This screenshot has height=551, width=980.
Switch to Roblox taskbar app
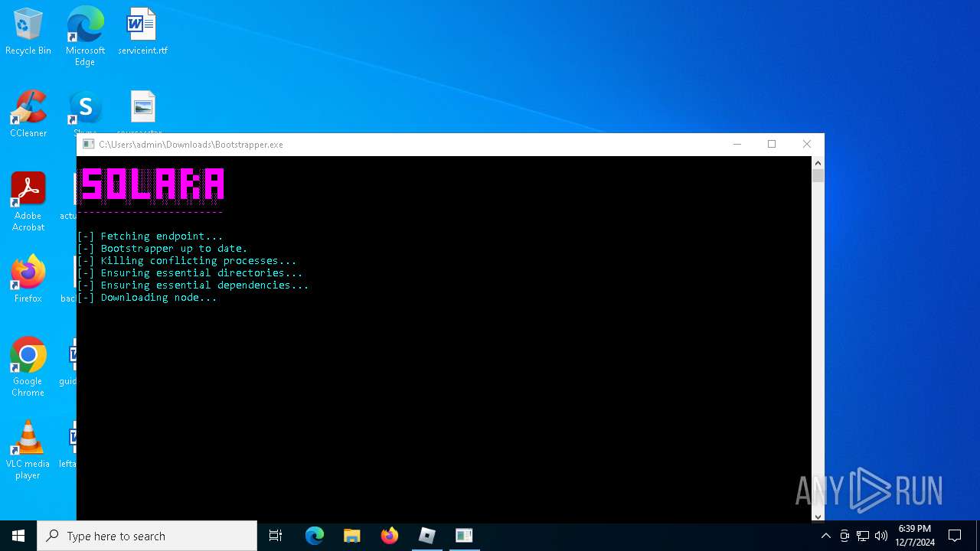(x=427, y=536)
